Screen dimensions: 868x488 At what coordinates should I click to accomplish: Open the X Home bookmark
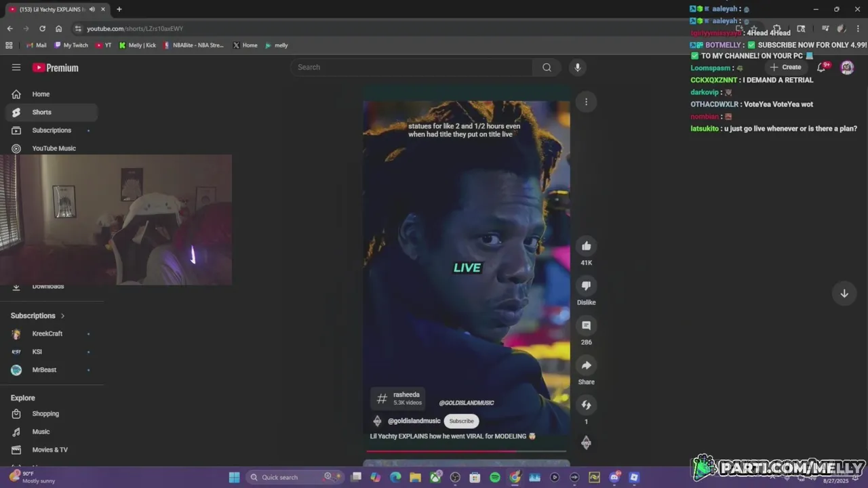point(245,45)
